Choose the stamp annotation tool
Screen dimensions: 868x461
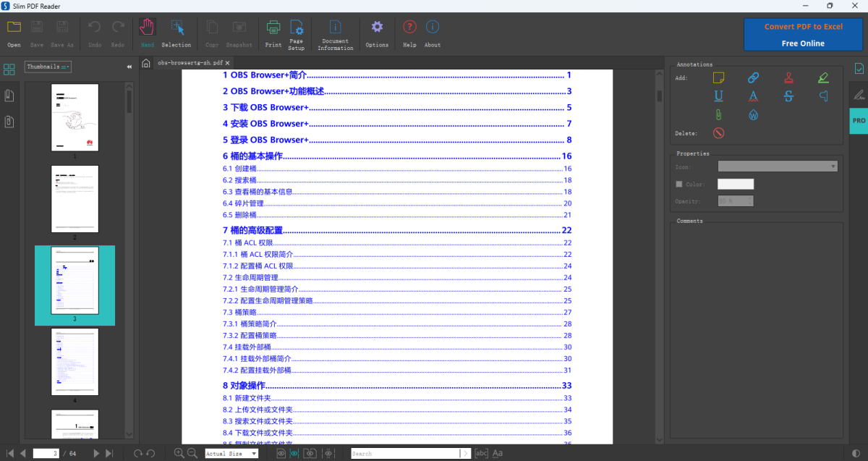point(788,77)
